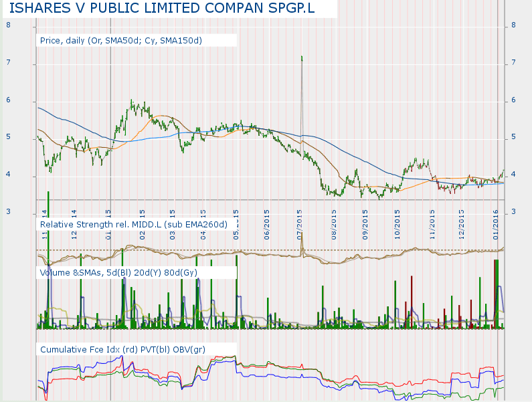The width and height of the screenshot is (532, 402).
Task: Click the left axis value 6
Action: point(8,100)
